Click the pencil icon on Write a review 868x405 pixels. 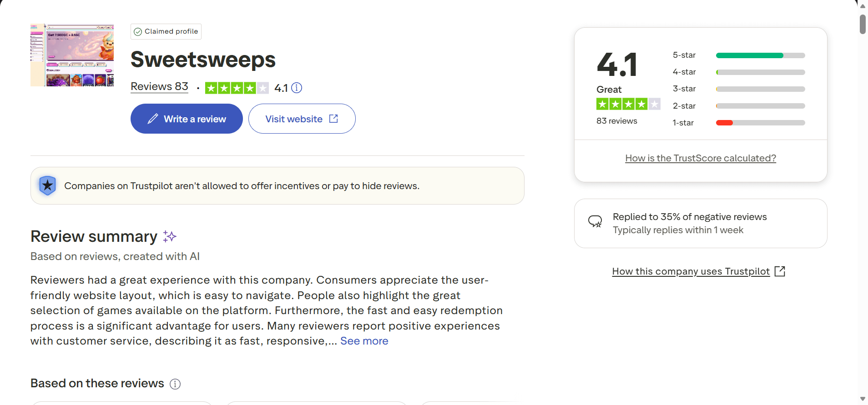[x=153, y=119]
